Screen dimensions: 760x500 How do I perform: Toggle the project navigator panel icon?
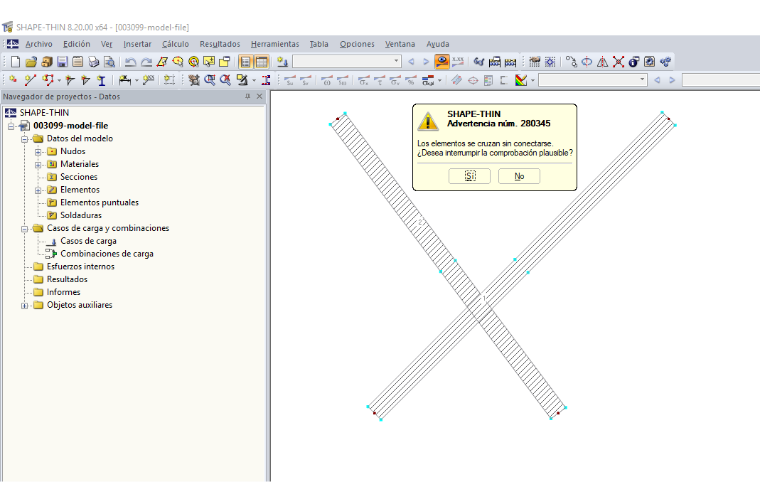246,62
